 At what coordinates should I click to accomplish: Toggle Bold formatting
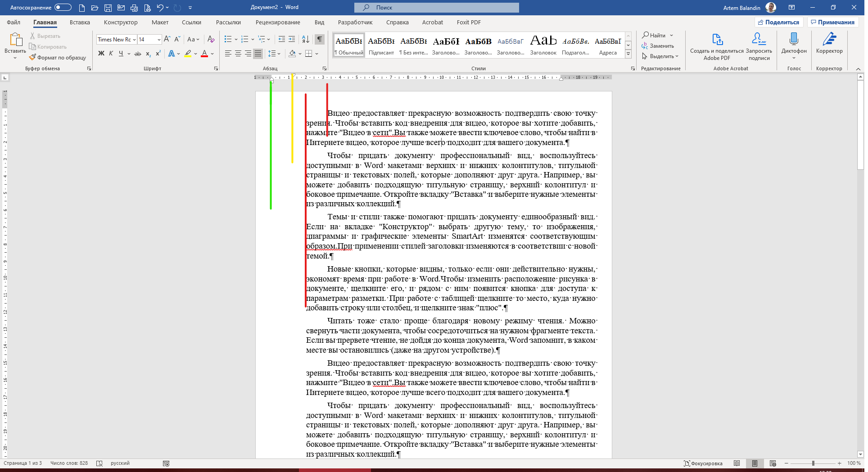point(101,54)
